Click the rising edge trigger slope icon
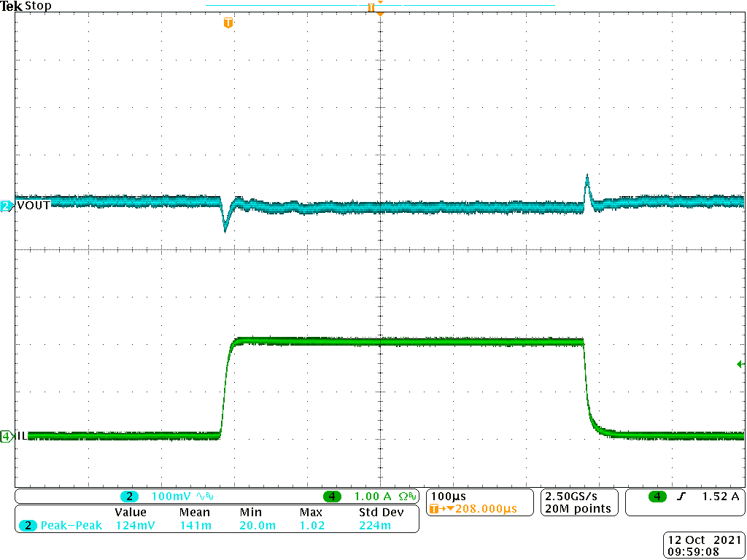The width and height of the screenshot is (747, 560). [681, 497]
